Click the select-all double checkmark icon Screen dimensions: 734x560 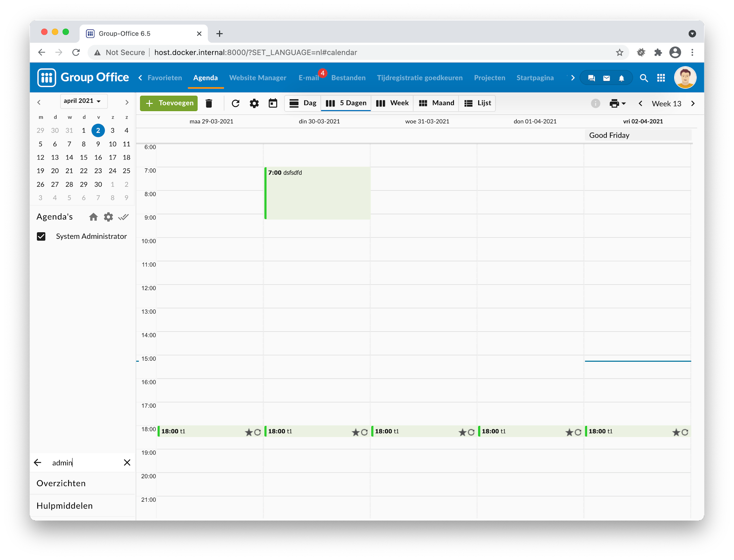[123, 217]
